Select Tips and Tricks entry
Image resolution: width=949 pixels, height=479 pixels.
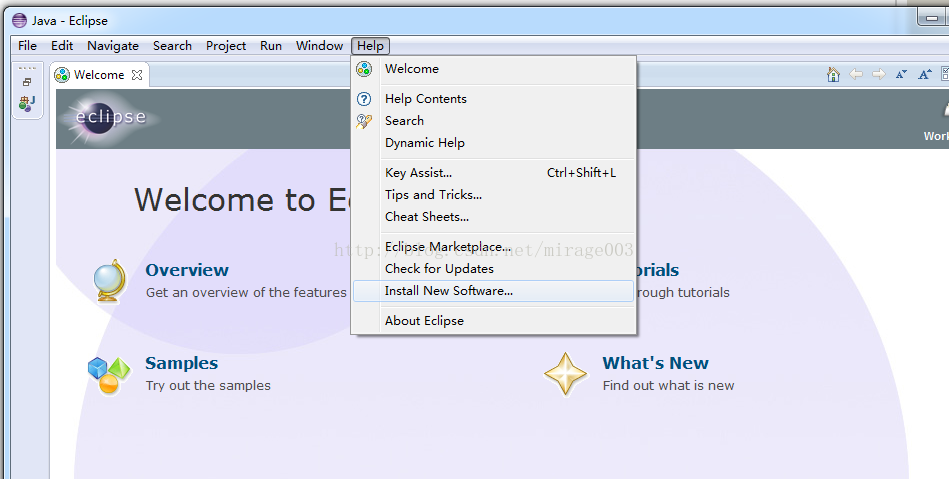point(493,195)
